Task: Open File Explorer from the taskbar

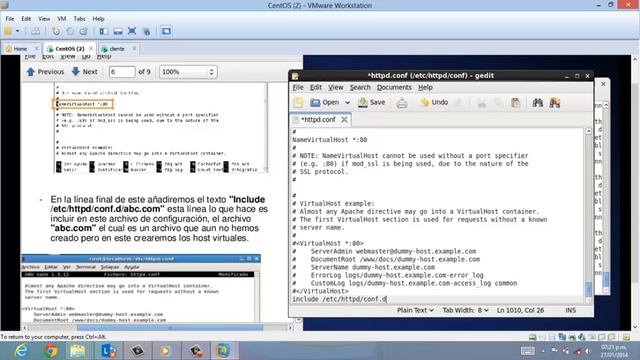Action: [x=78, y=351]
